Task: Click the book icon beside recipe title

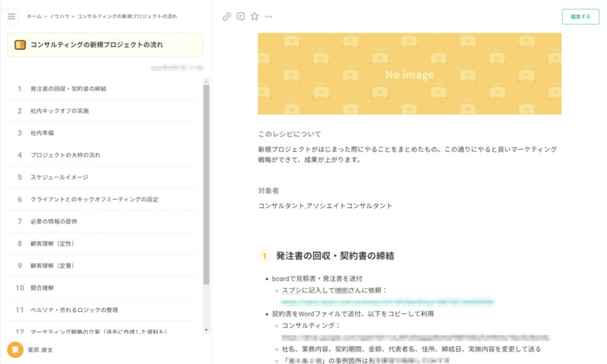Action: pos(20,45)
